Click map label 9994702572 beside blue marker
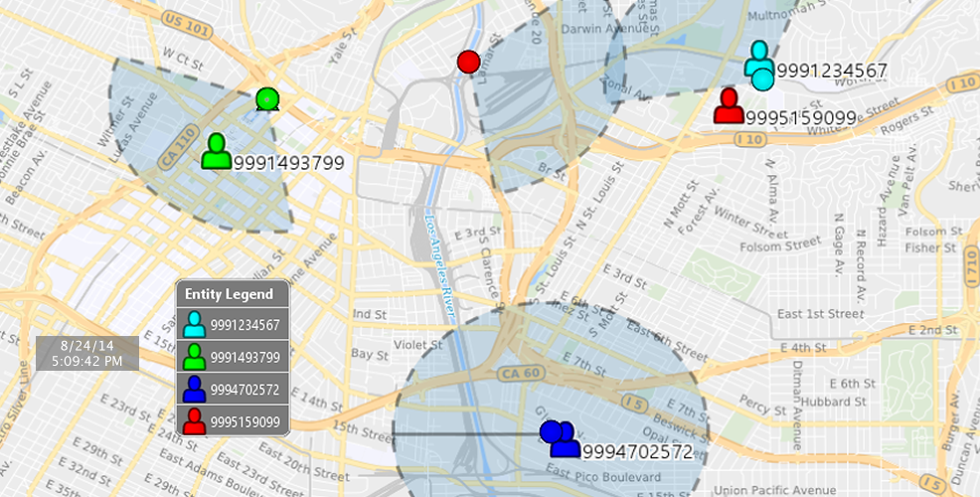 pyautogui.click(x=637, y=452)
